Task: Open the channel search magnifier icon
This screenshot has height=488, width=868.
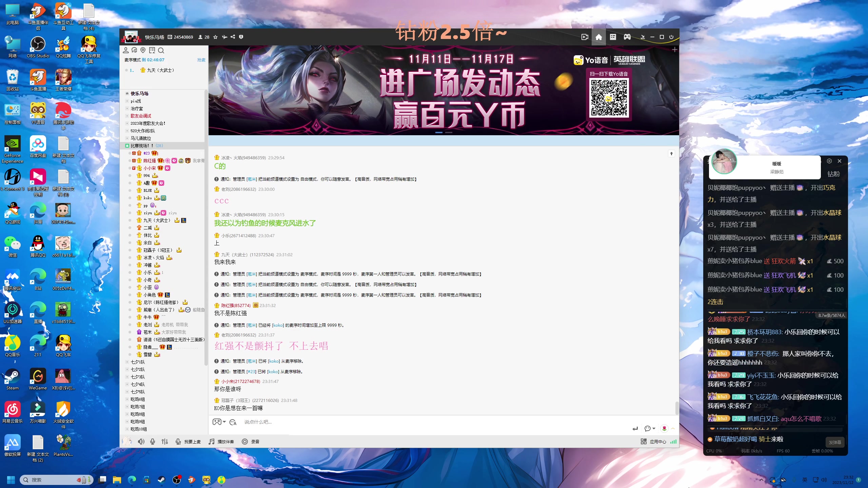Action: pos(161,50)
